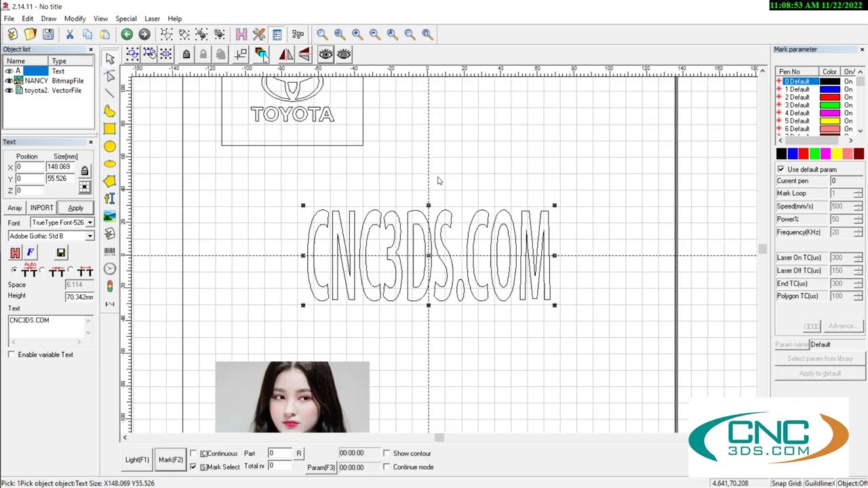This screenshot has height=488, width=868.
Task: Open the Draw menu
Action: pyautogui.click(x=49, y=18)
